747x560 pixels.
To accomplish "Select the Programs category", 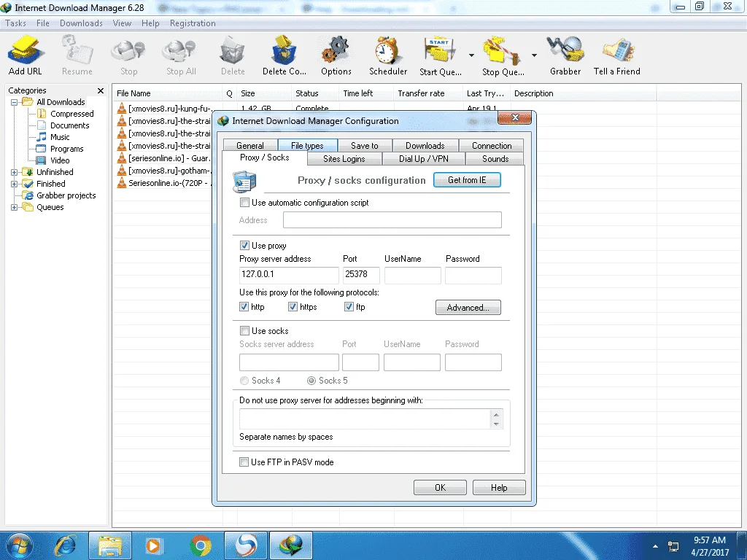I will [x=60, y=149].
